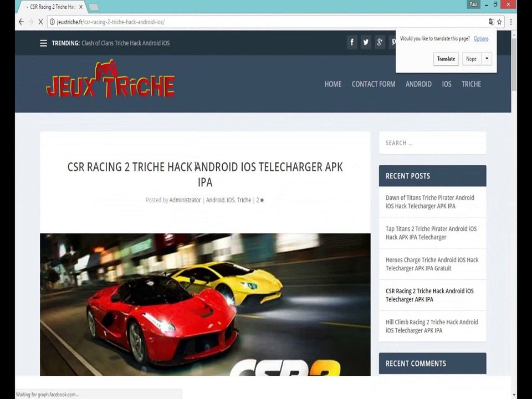Open Heroes Charge Triche recent post
This screenshot has height=399, width=532.
pyautogui.click(x=432, y=264)
